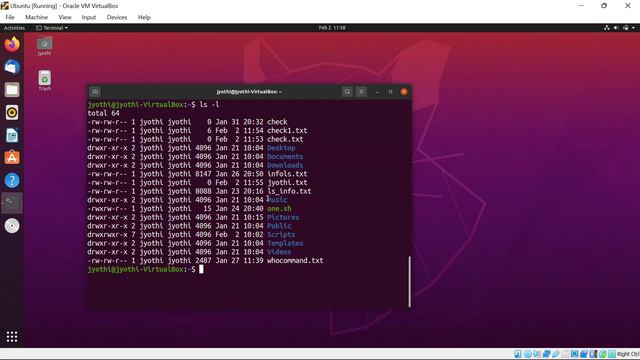Open Firefox from the Ubuntu dock
Image resolution: width=640 pixels, height=360 pixels.
[12, 44]
